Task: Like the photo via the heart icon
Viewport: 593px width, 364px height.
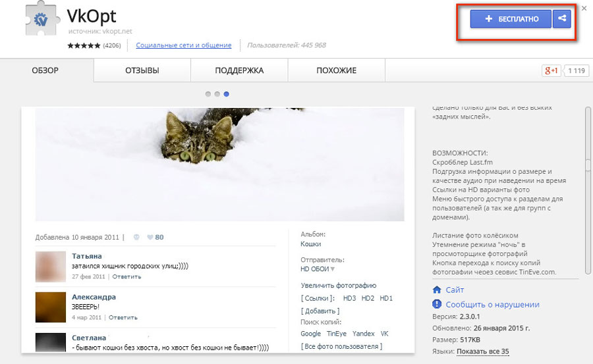Action: click(150, 237)
